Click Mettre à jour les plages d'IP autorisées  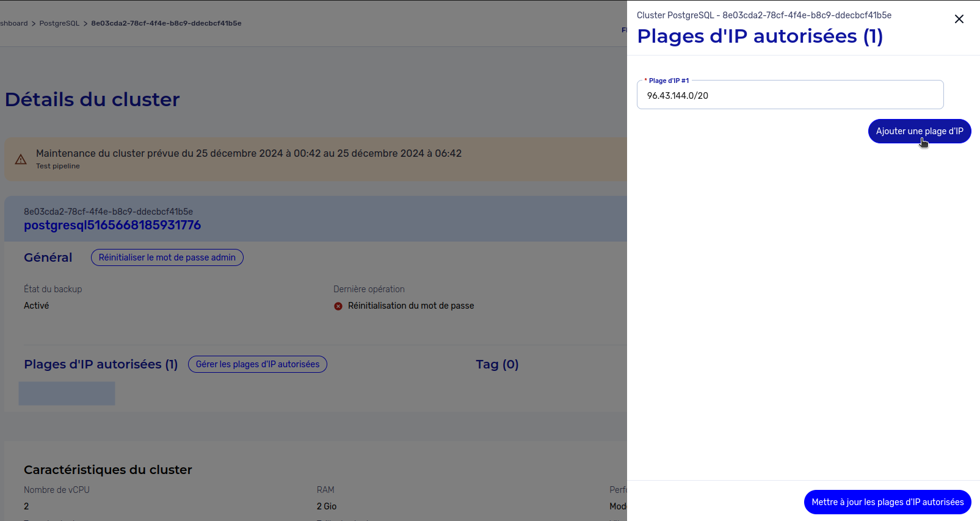point(887,502)
